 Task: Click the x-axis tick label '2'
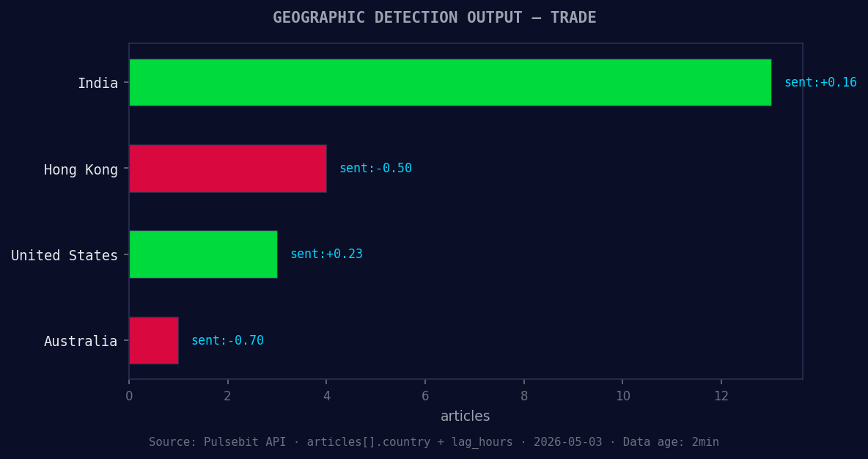pos(227,396)
